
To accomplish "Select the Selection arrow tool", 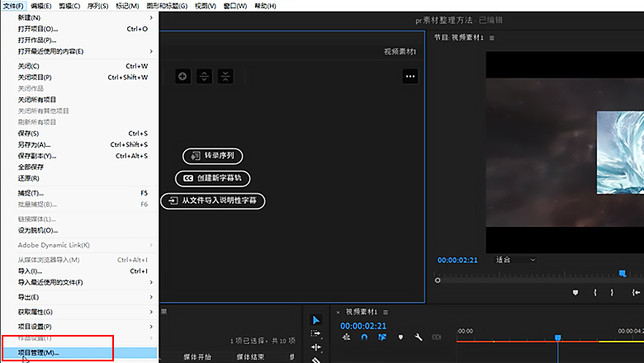I will tap(316, 320).
